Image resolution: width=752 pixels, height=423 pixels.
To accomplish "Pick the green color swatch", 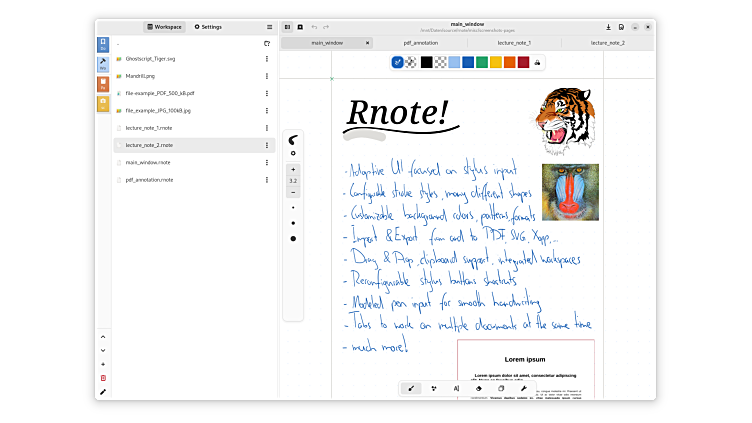I will click(482, 62).
